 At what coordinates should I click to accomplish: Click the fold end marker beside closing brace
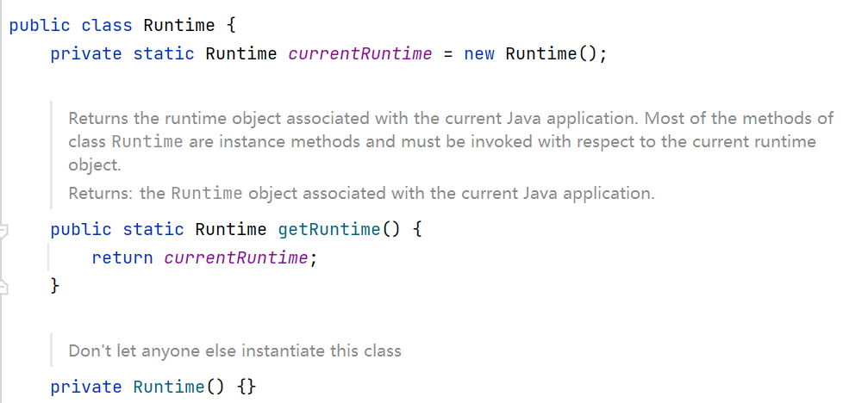point(3,287)
